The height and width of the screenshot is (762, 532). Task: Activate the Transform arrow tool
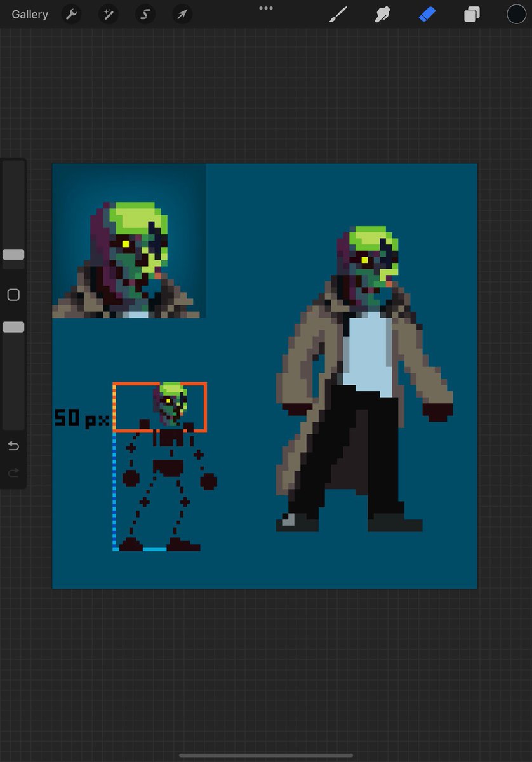coord(182,14)
